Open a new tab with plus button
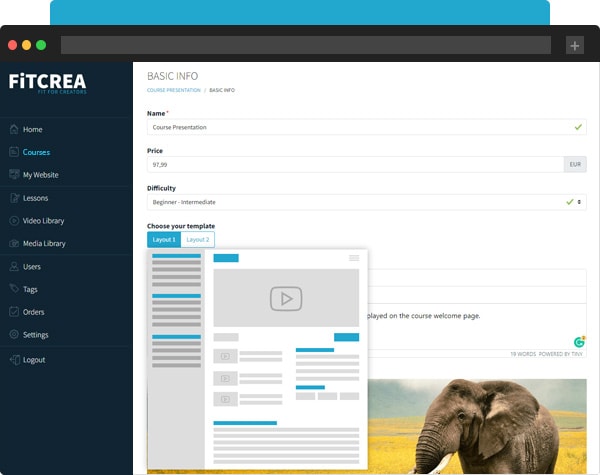The width and height of the screenshot is (600, 475). coord(575,46)
